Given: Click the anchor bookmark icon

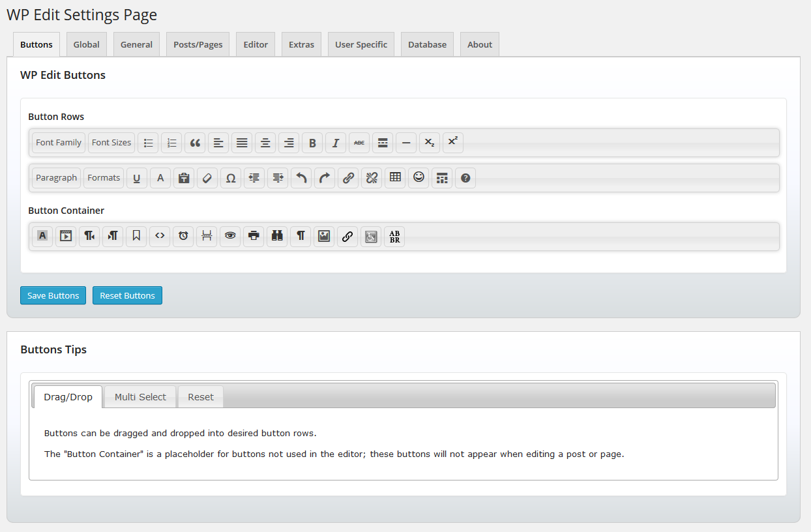Looking at the screenshot, I should (136, 237).
